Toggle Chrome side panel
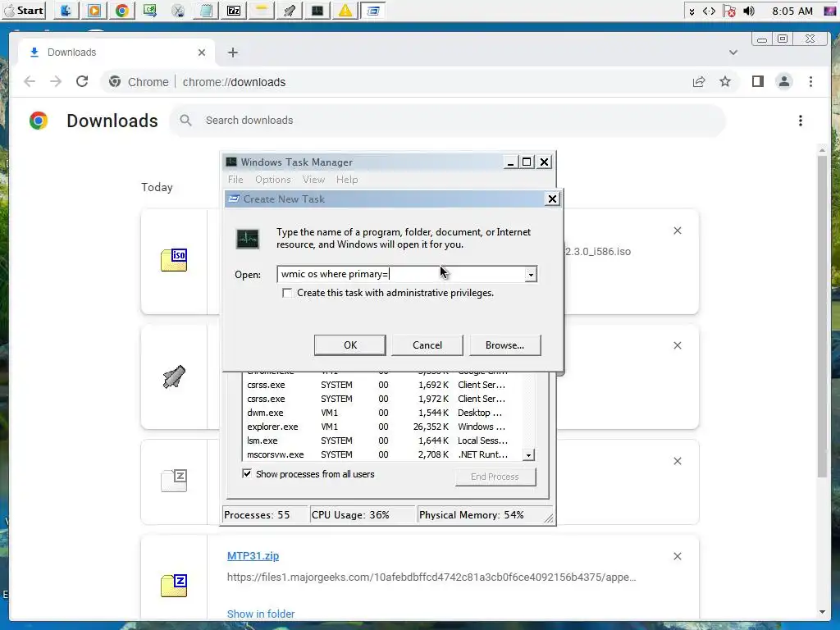 tap(757, 81)
